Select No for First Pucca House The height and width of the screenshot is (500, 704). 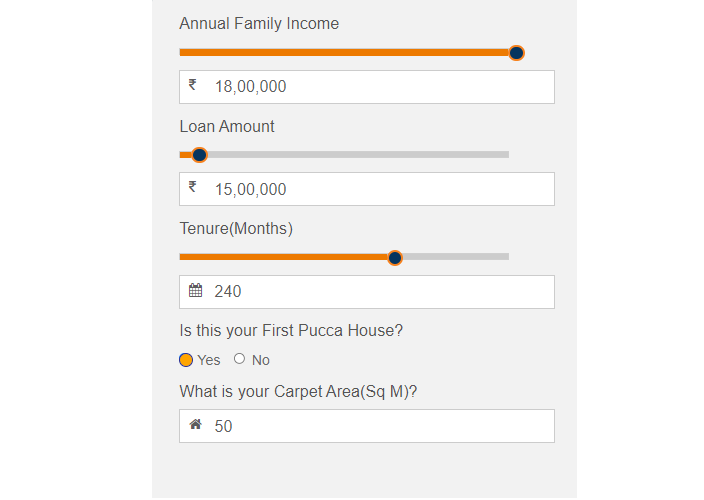[x=239, y=359]
